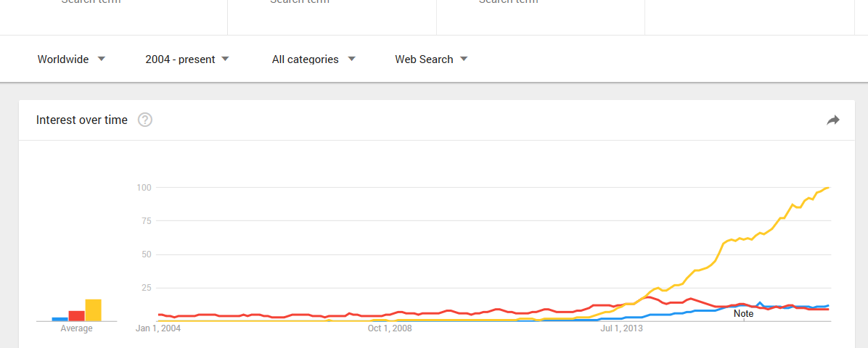Share the Interest over time chart

833,120
